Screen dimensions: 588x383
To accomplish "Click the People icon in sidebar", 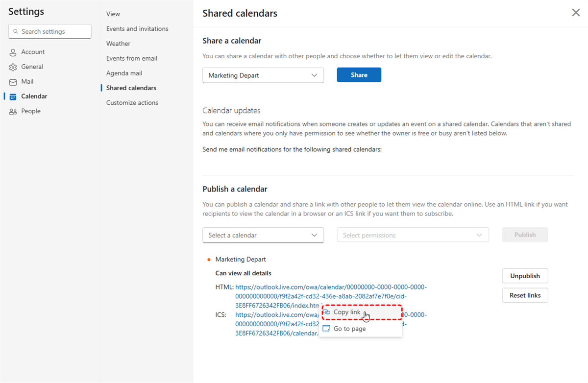I will pos(13,112).
